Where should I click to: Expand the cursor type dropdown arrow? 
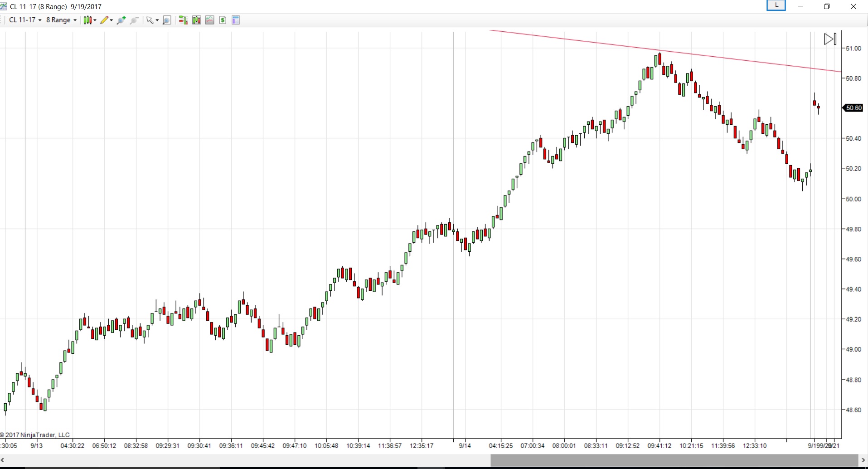click(x=157, y=20)
